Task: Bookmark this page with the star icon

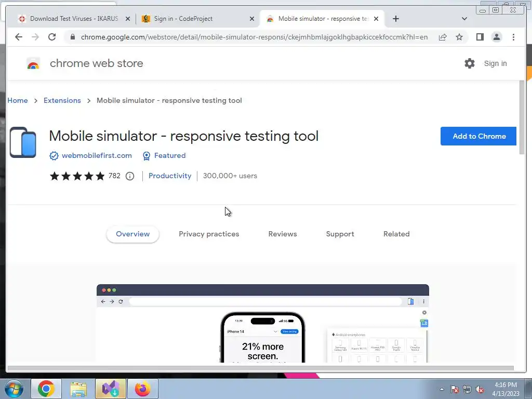Action: pyautogui.click(x=459, y=37)
